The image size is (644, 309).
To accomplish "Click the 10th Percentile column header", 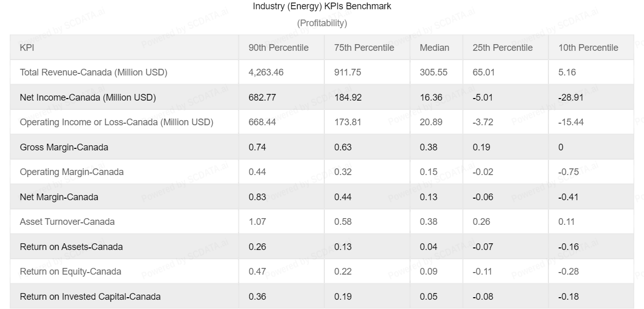I will (588, 48).
